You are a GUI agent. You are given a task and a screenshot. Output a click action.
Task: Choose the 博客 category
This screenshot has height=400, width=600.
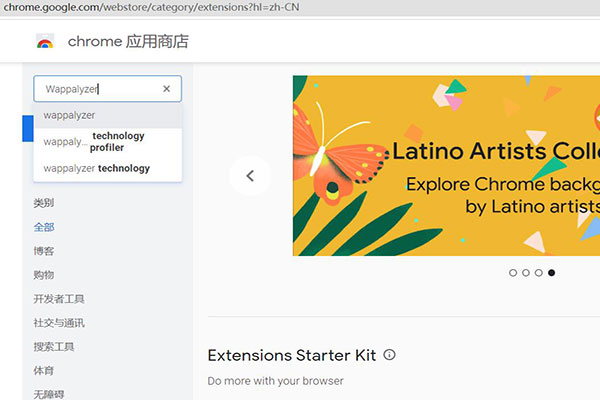tap(44, 251)
